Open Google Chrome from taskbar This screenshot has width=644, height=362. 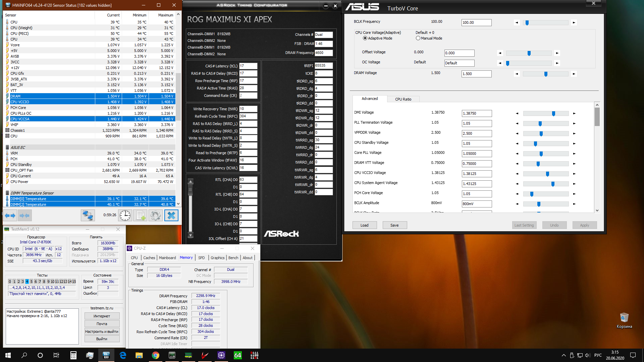(155, 355)
